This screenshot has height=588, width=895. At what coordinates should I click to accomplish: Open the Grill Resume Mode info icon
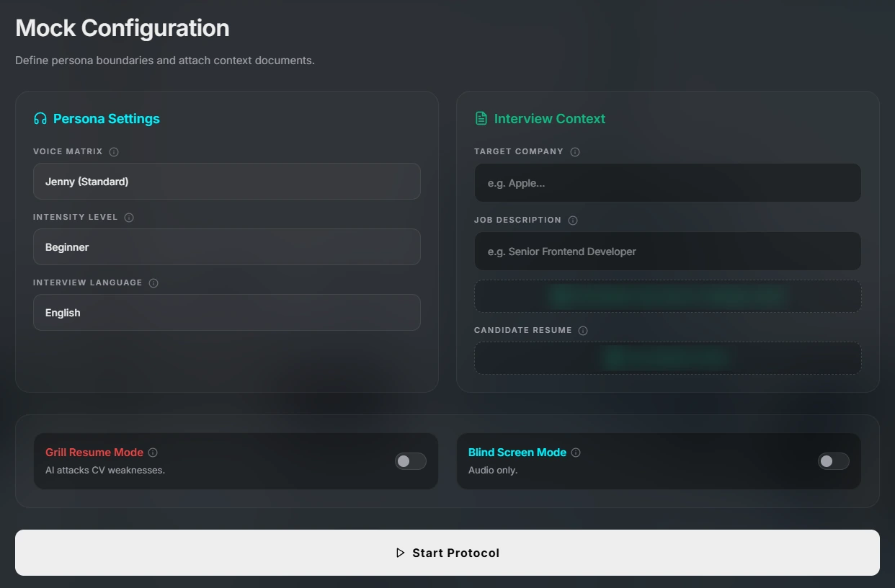tap(153, 453)
